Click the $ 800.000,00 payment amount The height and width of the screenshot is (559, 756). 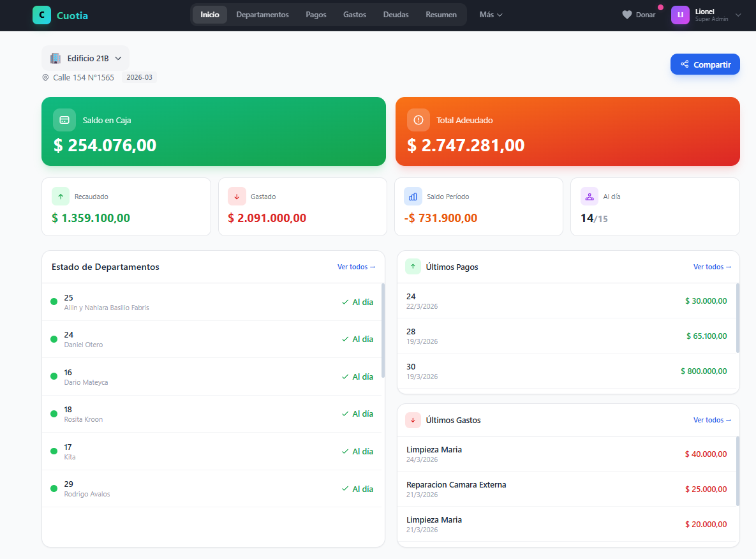[704, 371]
